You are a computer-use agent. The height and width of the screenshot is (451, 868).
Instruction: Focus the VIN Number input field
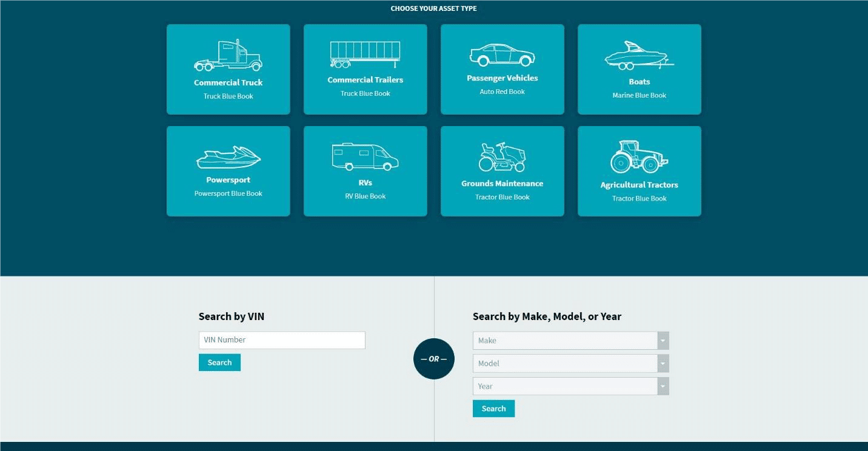coord(282,340)
